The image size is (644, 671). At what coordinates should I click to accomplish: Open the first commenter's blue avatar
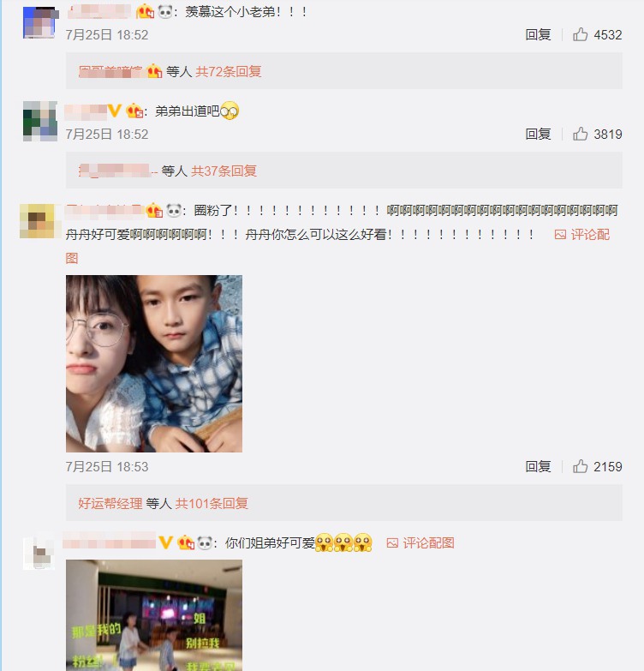39,22
